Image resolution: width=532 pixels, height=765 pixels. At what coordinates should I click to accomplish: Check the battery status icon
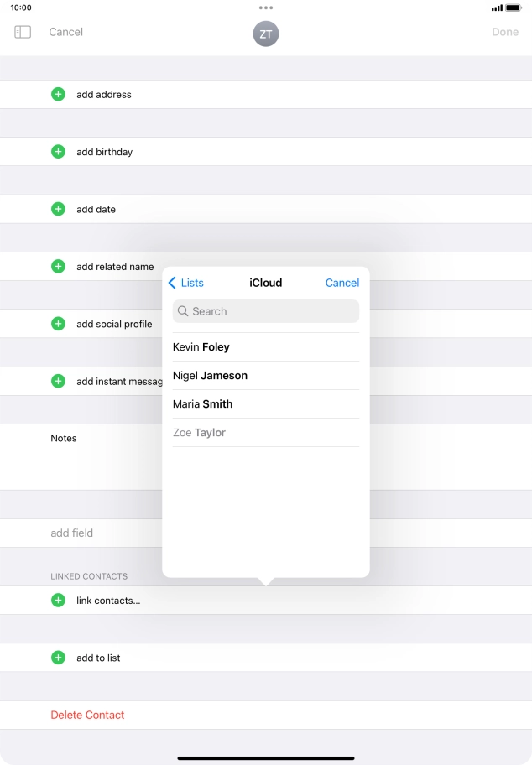[x=514, y=8]
